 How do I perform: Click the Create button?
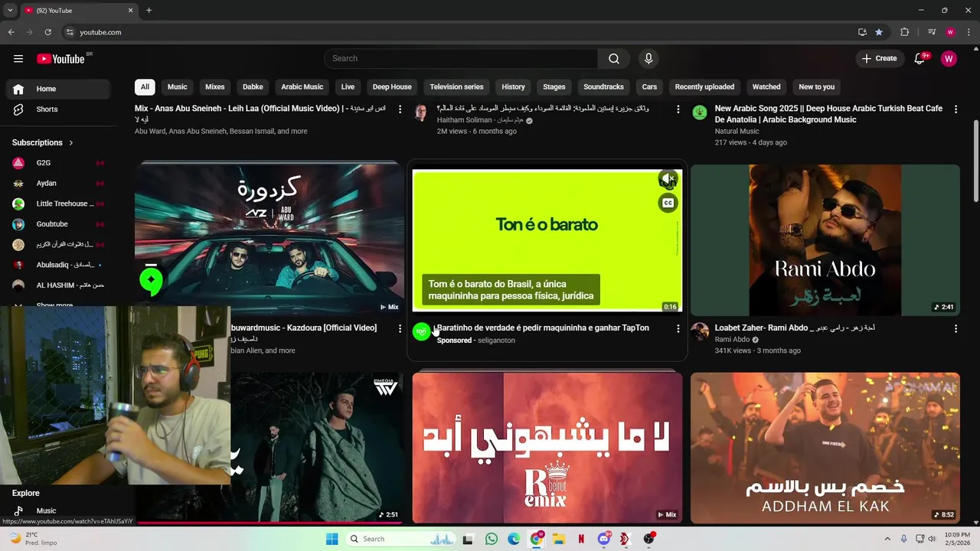[879, 59]
